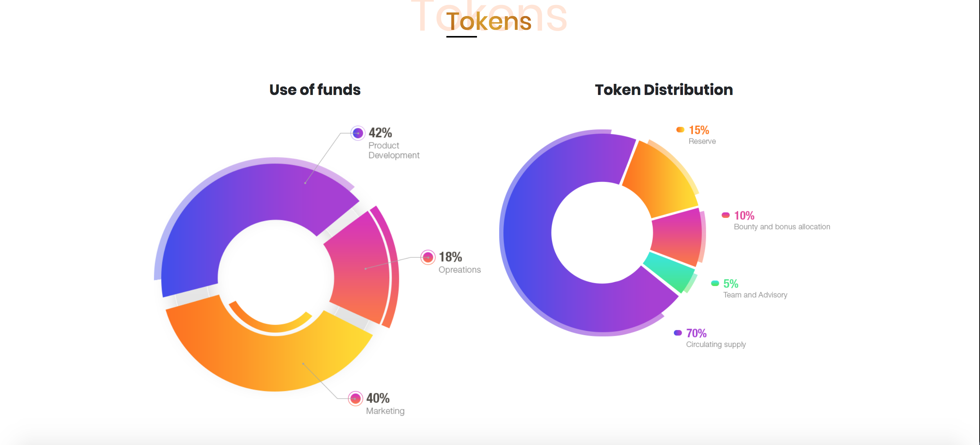The image size is (980, 445).
Task: Click the 15% Reserve label text
Action: tap(702, 135)
